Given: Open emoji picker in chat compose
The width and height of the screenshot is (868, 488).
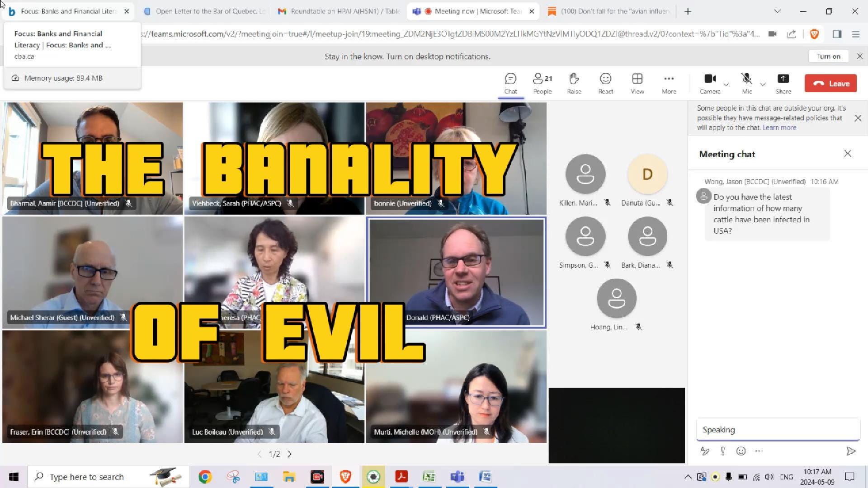Looking at the screenshot, I should 741,451.
